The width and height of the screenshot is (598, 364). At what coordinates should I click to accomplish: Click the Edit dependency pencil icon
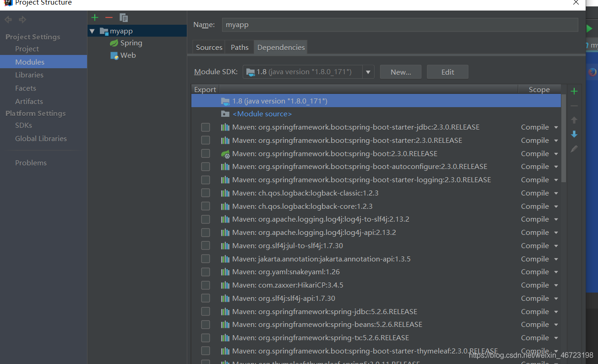pyautogui.click(x=574, y=149)
